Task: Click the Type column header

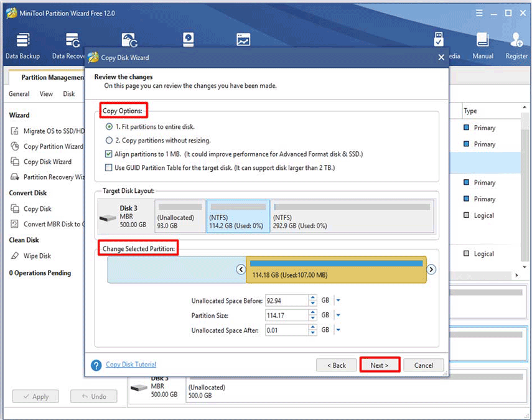Action: click(470, 111)
